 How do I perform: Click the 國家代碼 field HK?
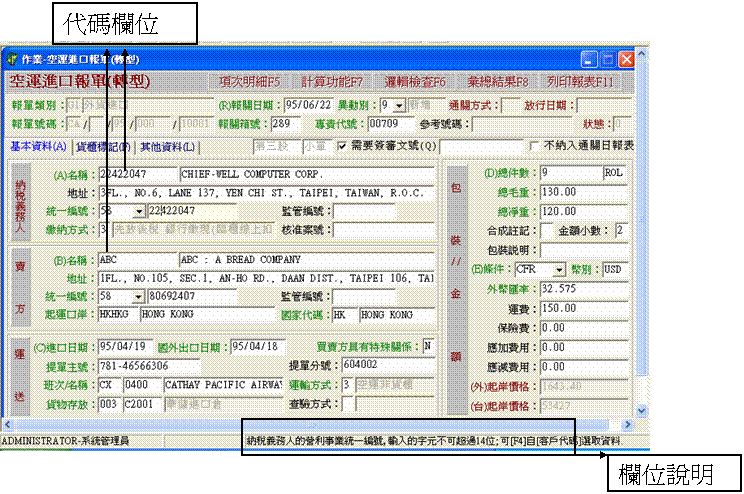tap(345, 315)
